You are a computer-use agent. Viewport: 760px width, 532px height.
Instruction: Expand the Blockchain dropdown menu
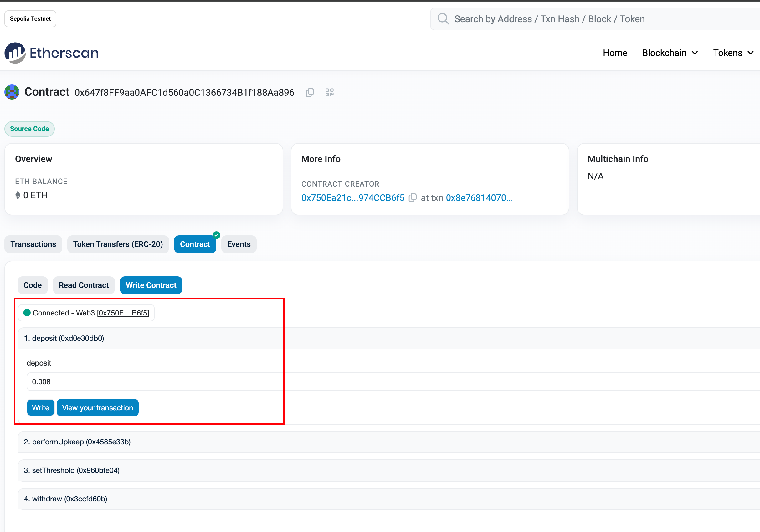(x=670, y=53)
